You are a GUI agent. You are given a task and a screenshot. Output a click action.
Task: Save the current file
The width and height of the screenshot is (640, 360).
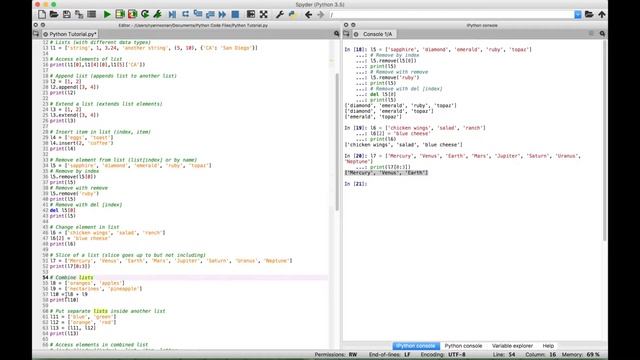click(67, 14)
